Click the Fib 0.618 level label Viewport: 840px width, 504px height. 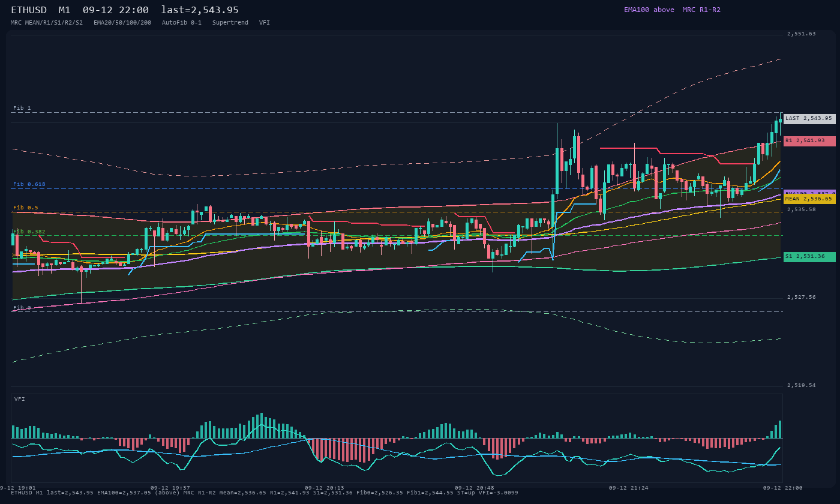(29, 185)
